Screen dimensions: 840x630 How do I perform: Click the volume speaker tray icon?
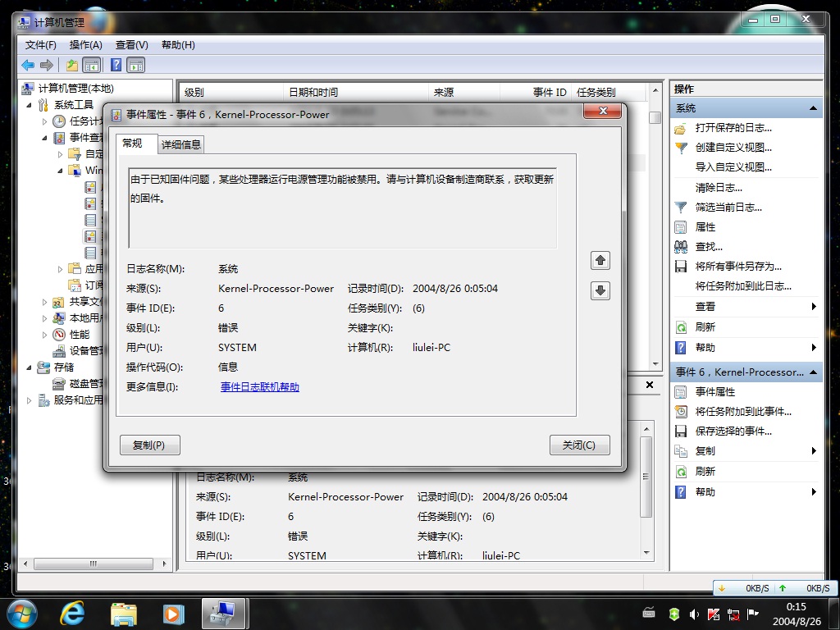click(694, 614)
